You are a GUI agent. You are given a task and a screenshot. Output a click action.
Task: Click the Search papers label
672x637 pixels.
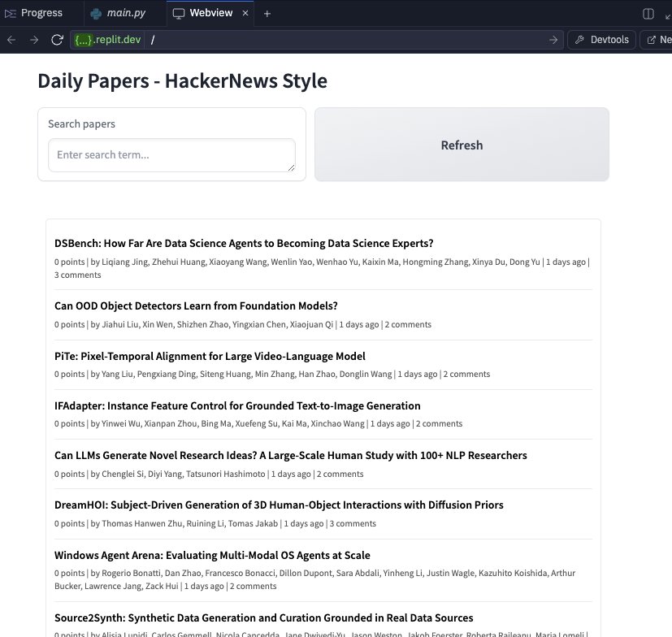click(81, 123)
